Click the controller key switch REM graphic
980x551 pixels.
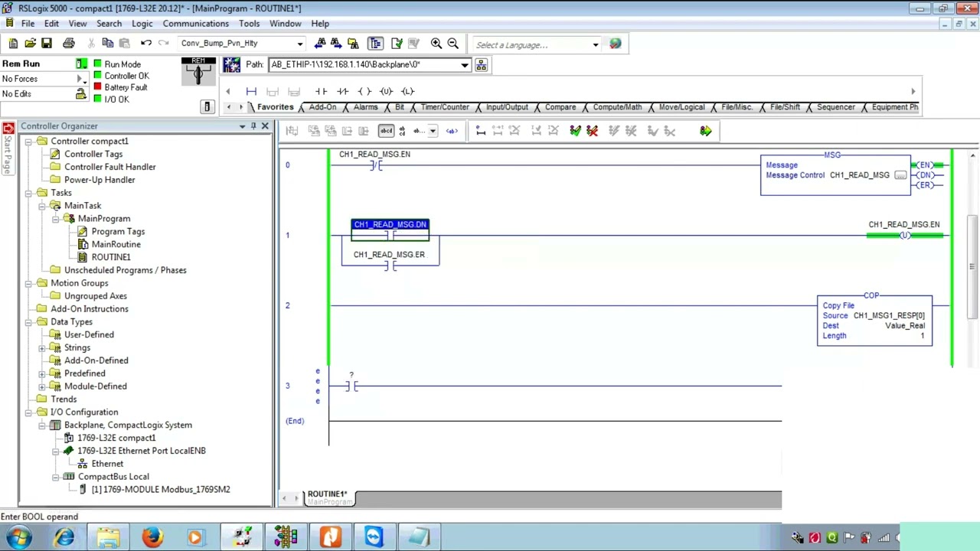[x=198, y=71]
